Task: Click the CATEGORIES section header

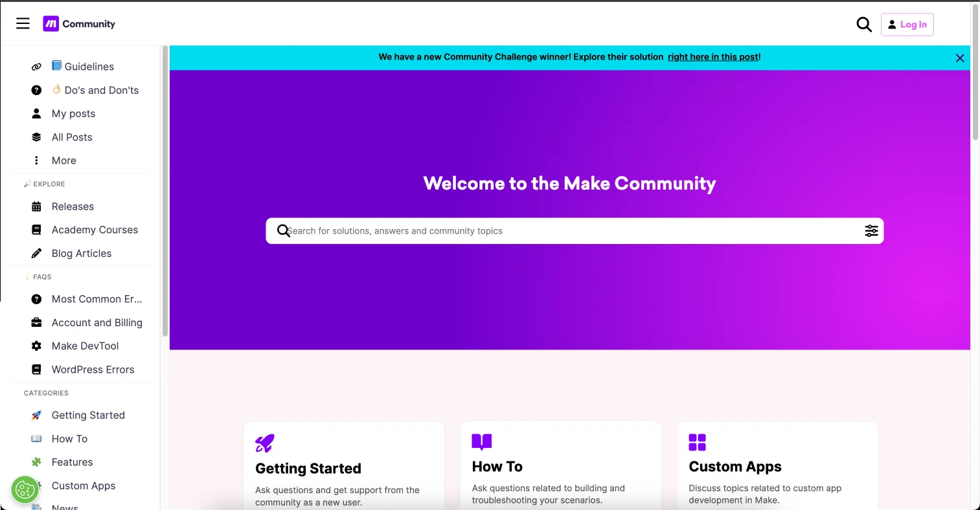Action: click(x=46, y=393)
